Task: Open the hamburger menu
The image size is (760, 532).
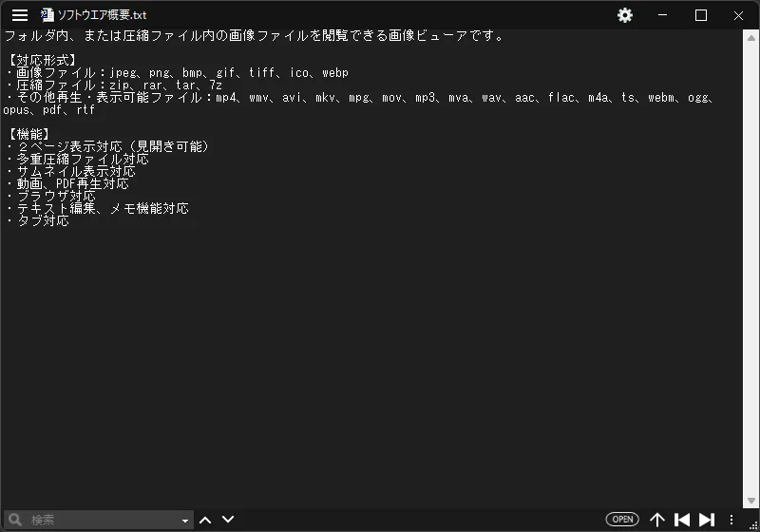Action: click(x=20, y=15)
